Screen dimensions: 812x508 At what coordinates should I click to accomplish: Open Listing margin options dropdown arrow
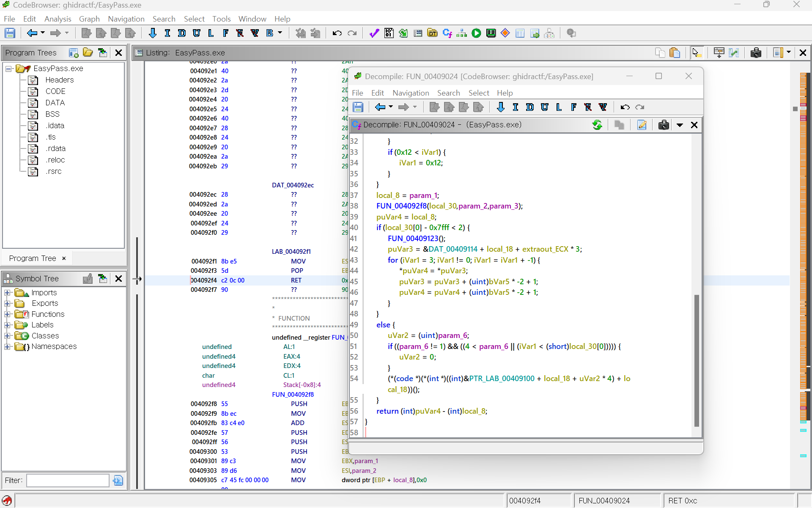tap(789, 52)
